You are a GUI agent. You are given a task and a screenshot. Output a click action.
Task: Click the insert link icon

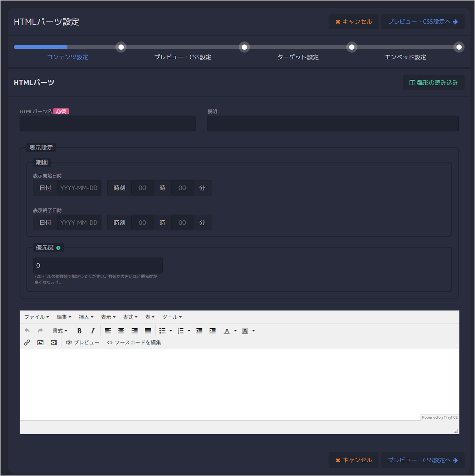(27, 343)
